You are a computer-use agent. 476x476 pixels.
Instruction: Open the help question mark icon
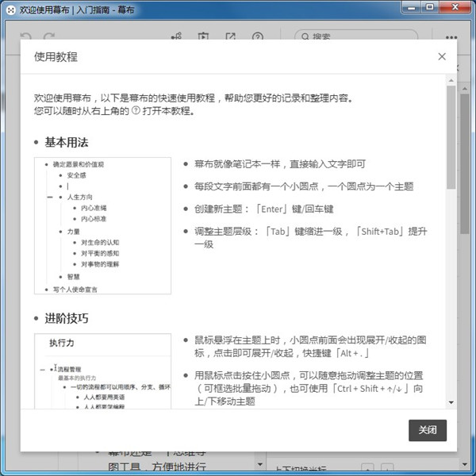point(257,36)
